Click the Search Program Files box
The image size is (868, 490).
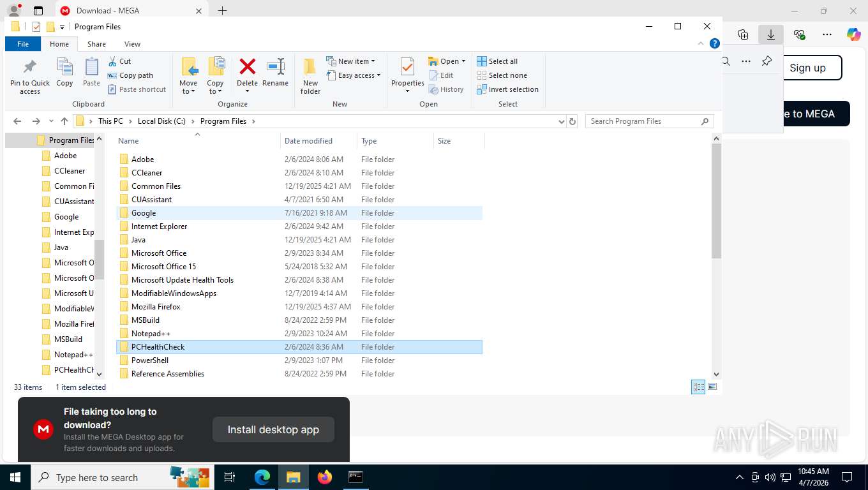[649, 121]
